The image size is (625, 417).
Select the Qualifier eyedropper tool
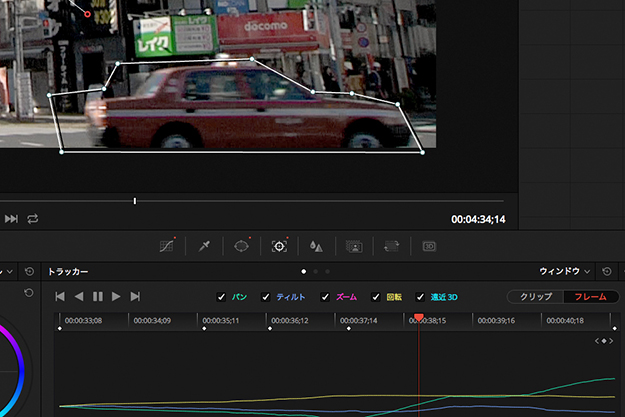point(205,245)
